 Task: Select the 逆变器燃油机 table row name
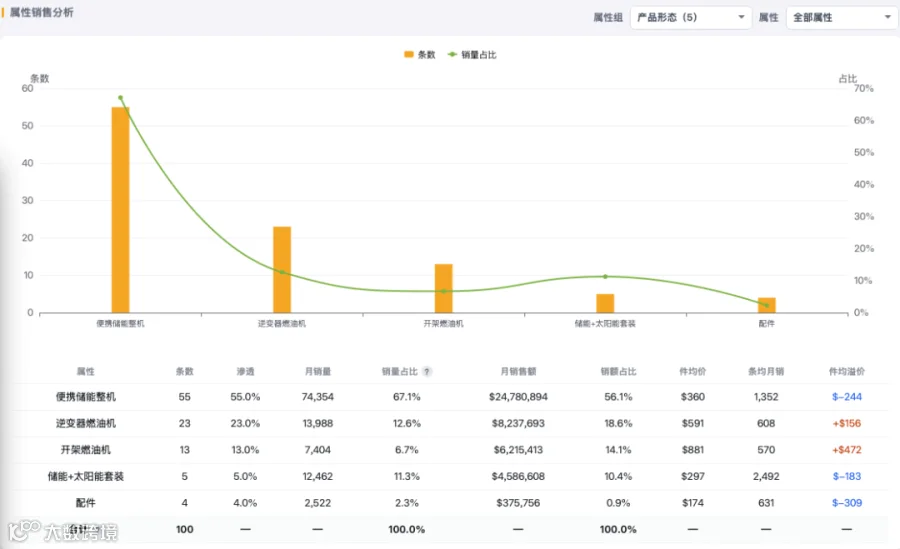[x=86, y=423]
